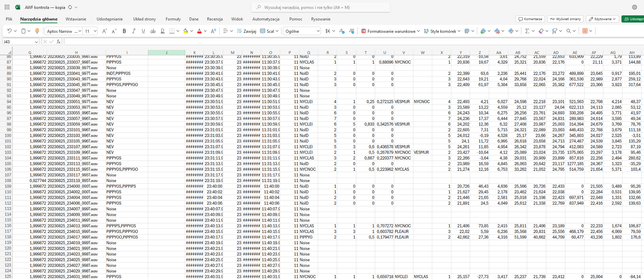The width and height of the screenshot is (644, 279).
Task: Switch to the Formuły tab
Action: coord(173,19)
